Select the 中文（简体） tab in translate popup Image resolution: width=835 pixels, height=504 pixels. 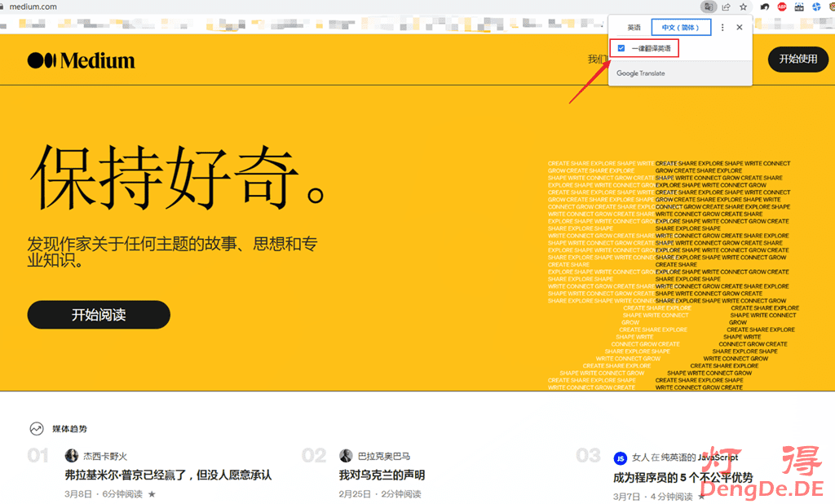click(x=681, y=28)
